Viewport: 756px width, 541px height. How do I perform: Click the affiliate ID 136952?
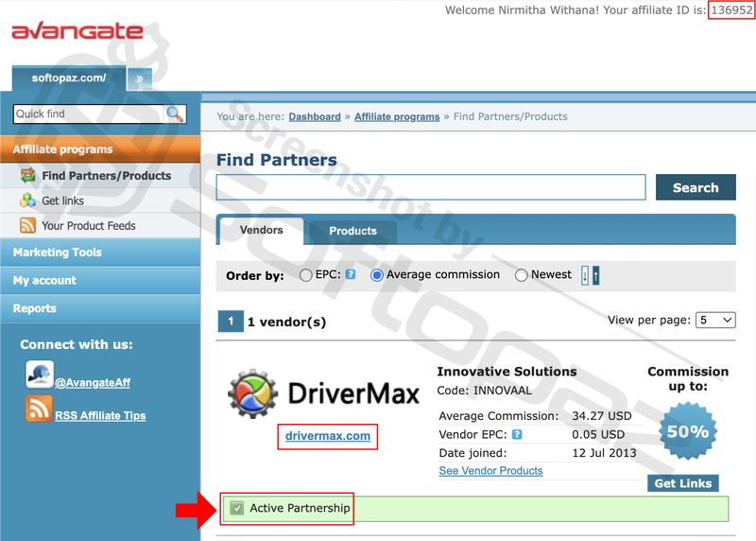pos(731,9)
